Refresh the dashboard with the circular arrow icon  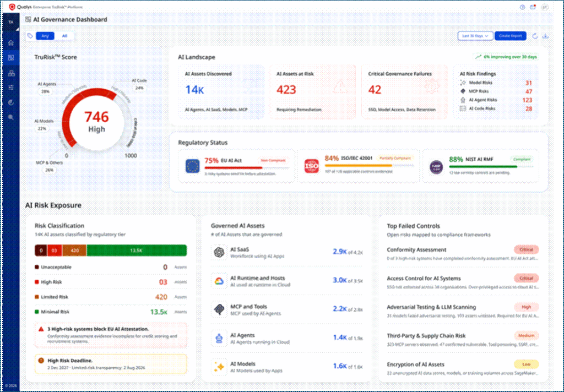[535, 36]
